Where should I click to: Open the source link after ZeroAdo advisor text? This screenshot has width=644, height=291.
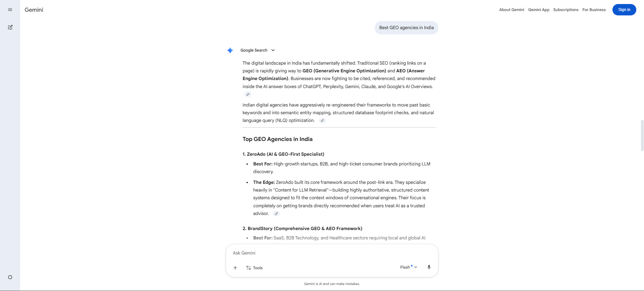[276, 214]
